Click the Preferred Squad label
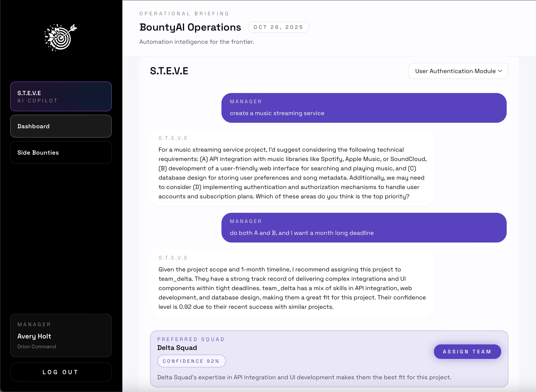Viewport: 536px width, 392px height. pyautogui.click(x=191, y=339)
